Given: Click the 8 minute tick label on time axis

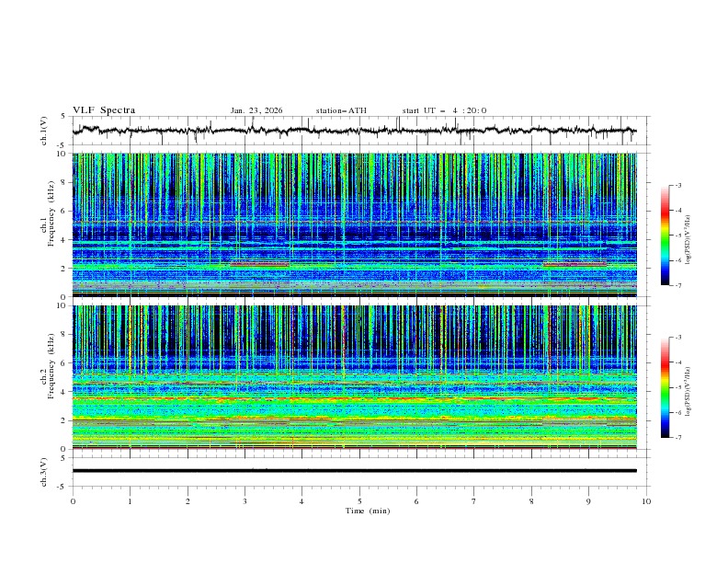Looking at the screenshot, I should (531, 501).
